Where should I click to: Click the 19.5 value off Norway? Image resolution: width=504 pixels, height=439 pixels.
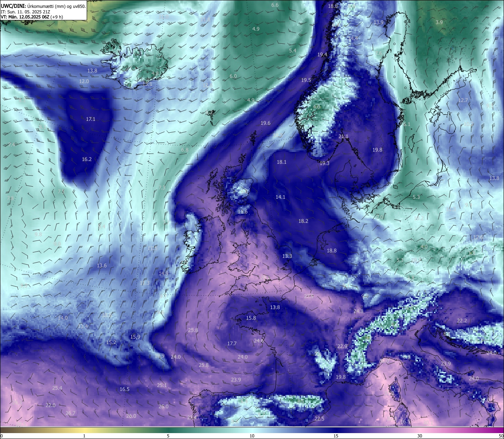click(306, 80)
